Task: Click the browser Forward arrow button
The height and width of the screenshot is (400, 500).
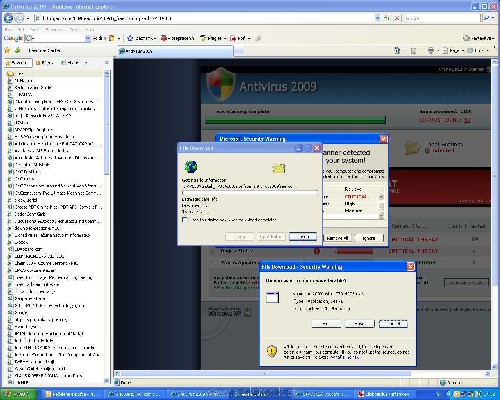Action: pyautogui.click(x=19, y=18)
